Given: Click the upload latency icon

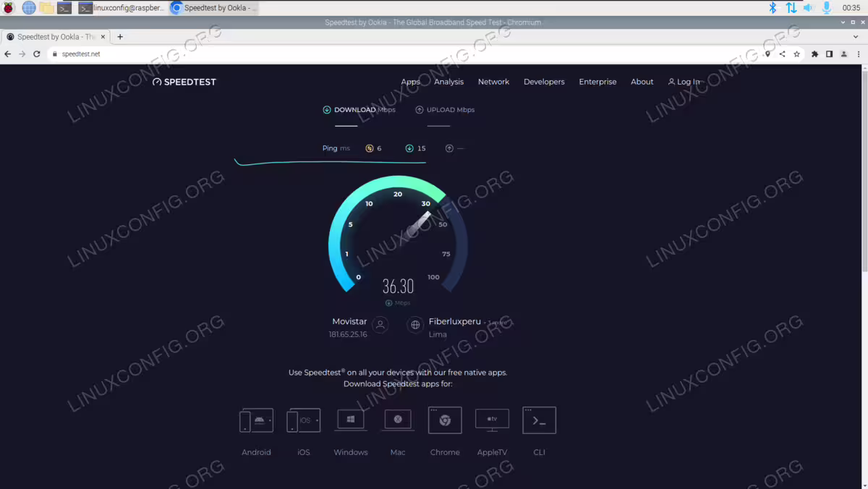Looking at the screenshot, I should (449, 148).
